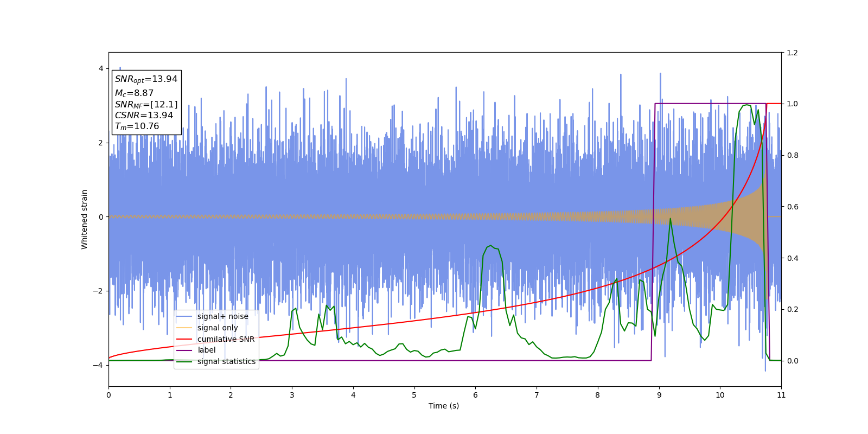Viewport: 868px width, 434px height.
Task: Click left y-axis tick label −4
Action: click(x=98, y=365)
